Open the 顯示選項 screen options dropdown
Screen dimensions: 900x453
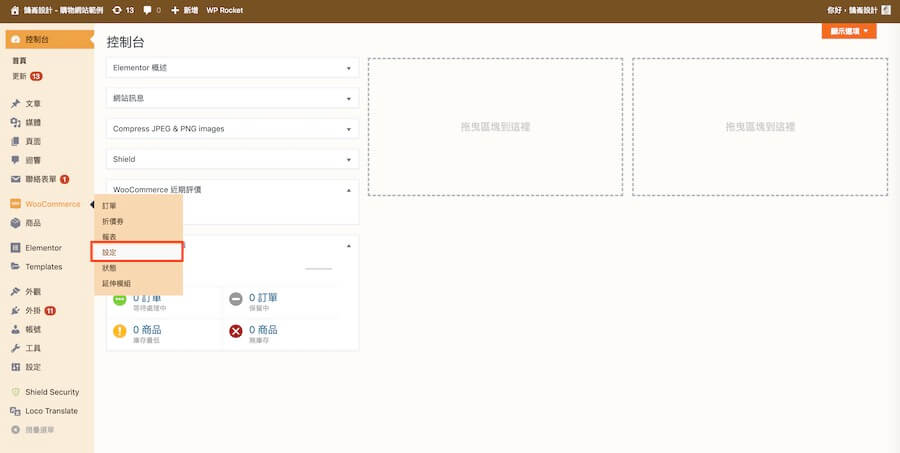[x=848, y=31]
